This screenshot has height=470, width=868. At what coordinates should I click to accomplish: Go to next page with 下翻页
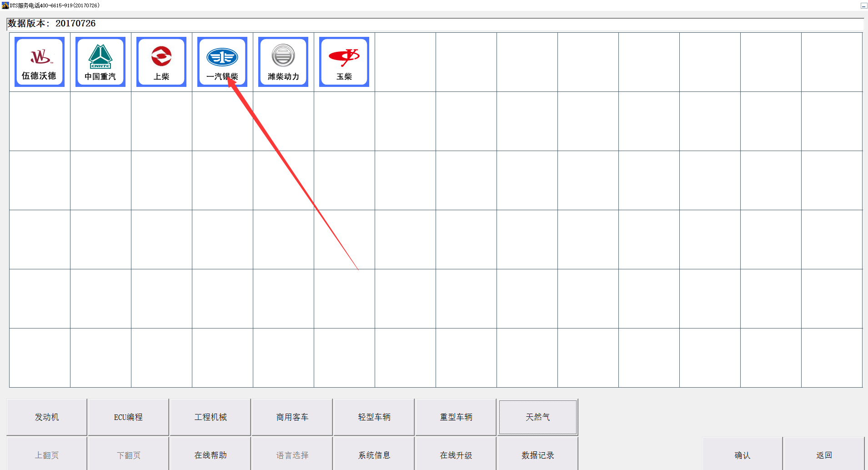pos(128,455)
